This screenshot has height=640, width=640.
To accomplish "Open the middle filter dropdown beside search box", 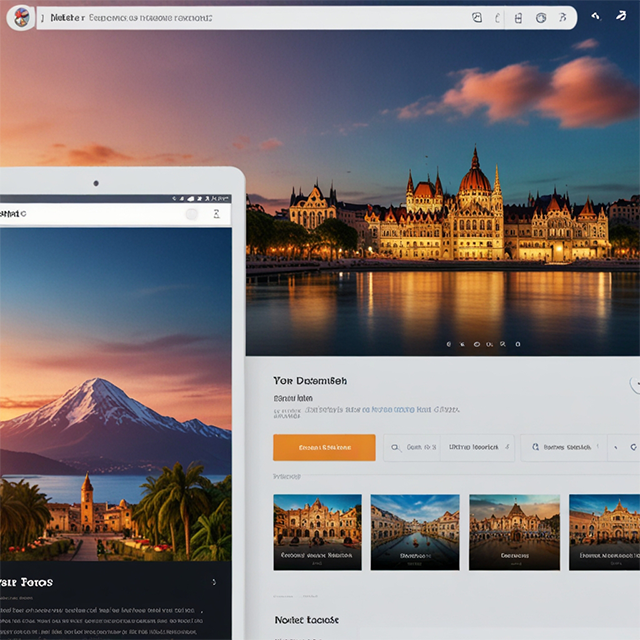I will (479, 447).
